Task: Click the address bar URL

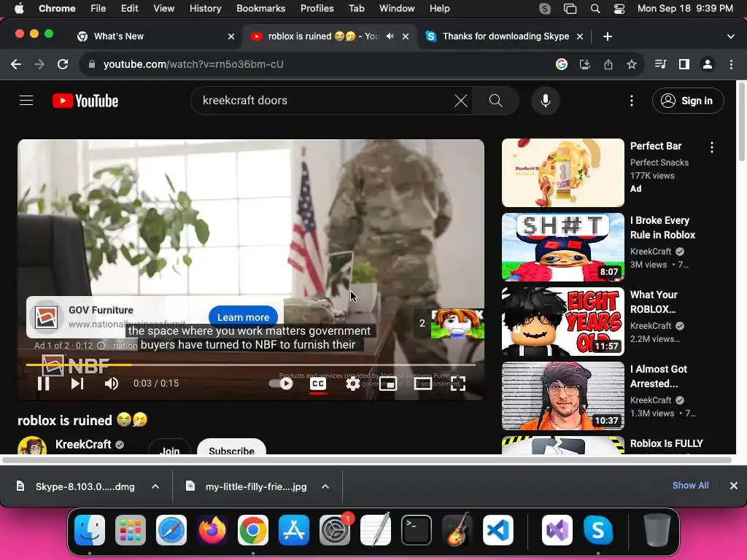Action: pyautogui.click(x=193, y=64)
